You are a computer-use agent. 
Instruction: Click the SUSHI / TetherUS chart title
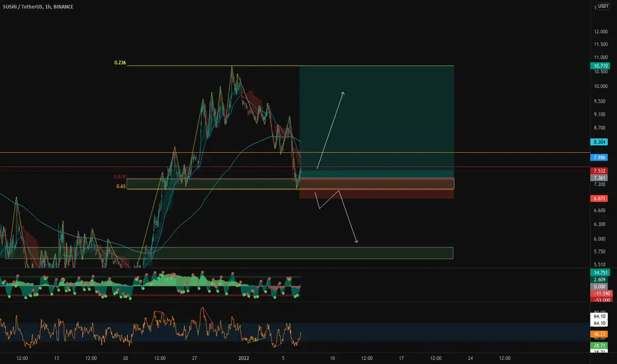point(38,7)
